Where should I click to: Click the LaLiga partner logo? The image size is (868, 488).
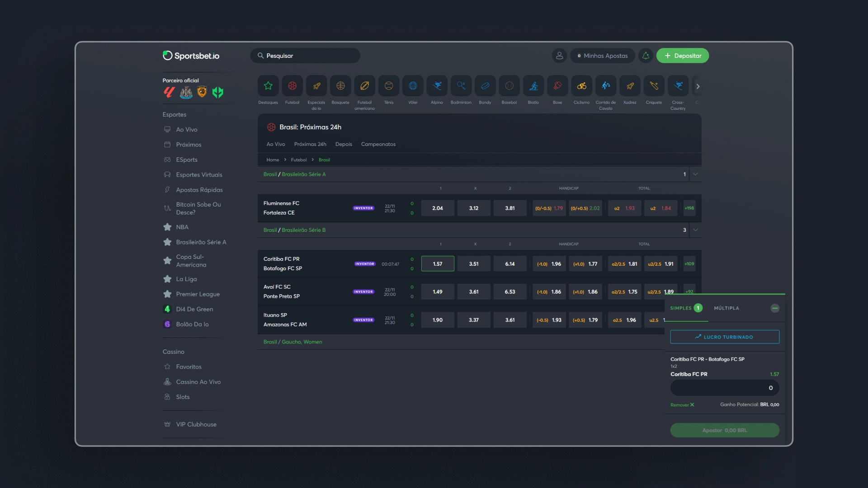[x=169, y=92]
